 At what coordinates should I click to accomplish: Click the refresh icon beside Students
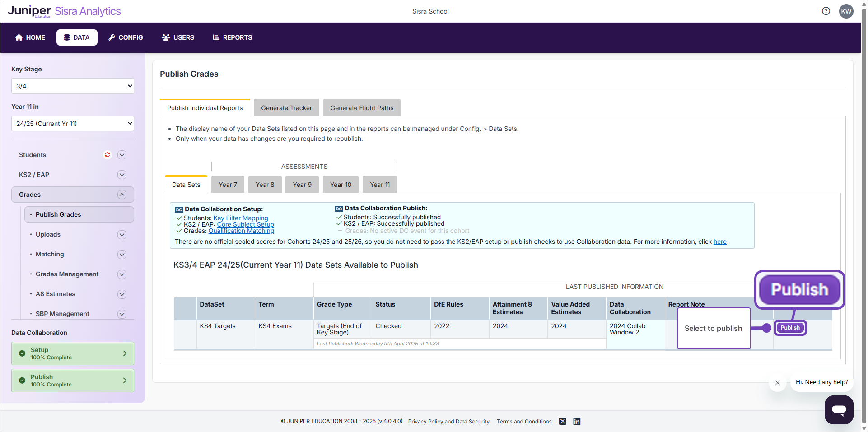(107, 155)
